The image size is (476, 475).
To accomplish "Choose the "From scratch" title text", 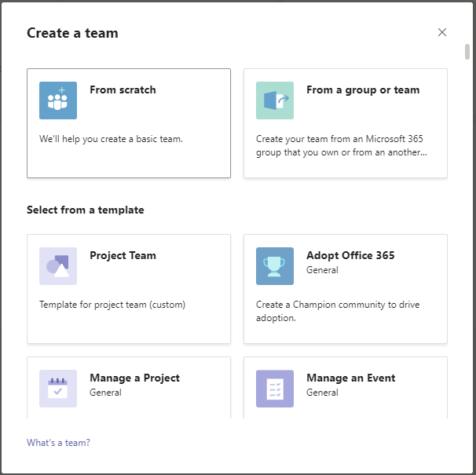I will [x=123, y=90].
